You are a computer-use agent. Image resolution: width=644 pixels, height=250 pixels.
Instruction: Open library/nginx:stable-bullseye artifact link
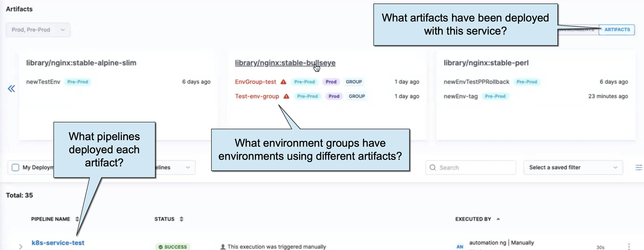(285, 63)
